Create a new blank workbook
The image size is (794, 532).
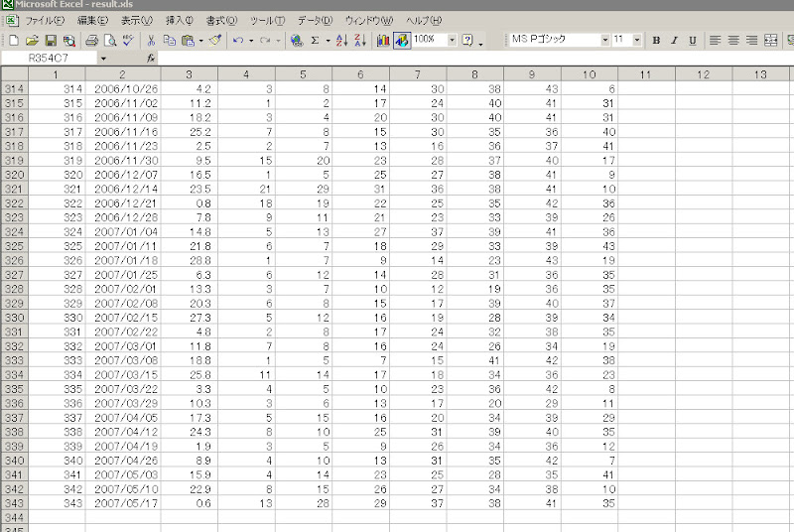[14, 41]
